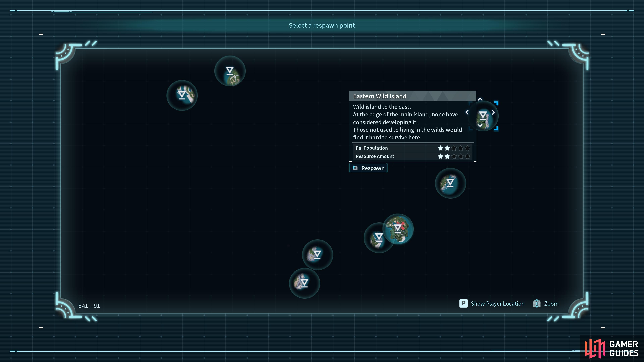644x362 pixels.
Task: Click the P key Show Player Location icon
Action: click(x=463, y=303)
